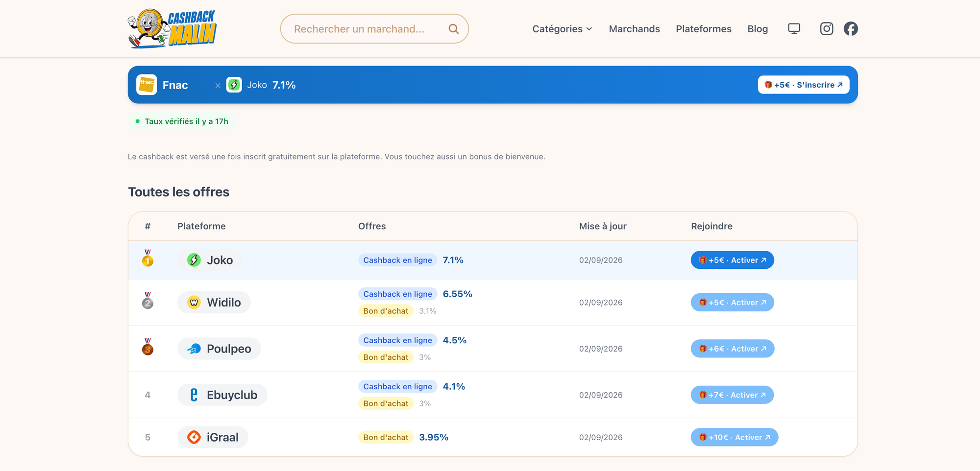Click the bronze third-place medal icon
This screenshot has width=980, height=471.
tap(147, 347)
